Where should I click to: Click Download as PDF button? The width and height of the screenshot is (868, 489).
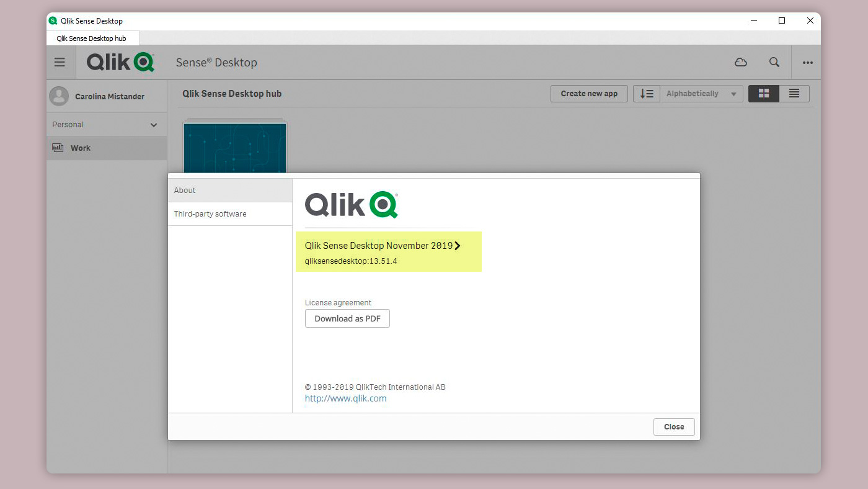(x=347, y=318)
